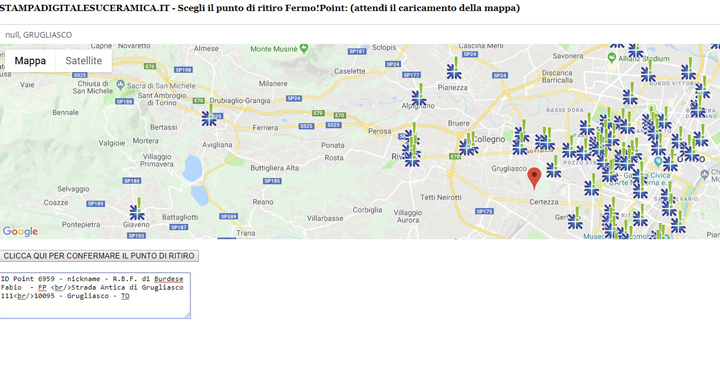Open the Google logo link on map
This screenshot has width=720, height=385.
click(x=20, y=232)
